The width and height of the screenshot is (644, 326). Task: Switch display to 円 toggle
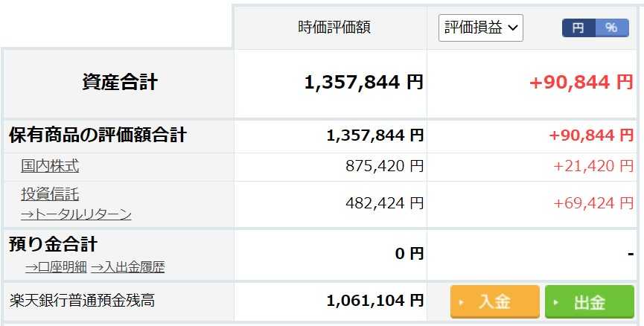pyautogui.click(x=578, y=28)
